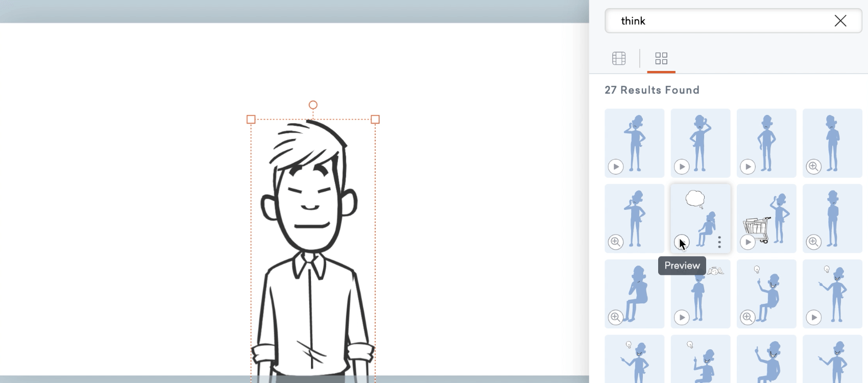This screenshot has width=868, height=383.
Task: Open three-dot options on thought bubble thumbnail
Action: [719, 242]
